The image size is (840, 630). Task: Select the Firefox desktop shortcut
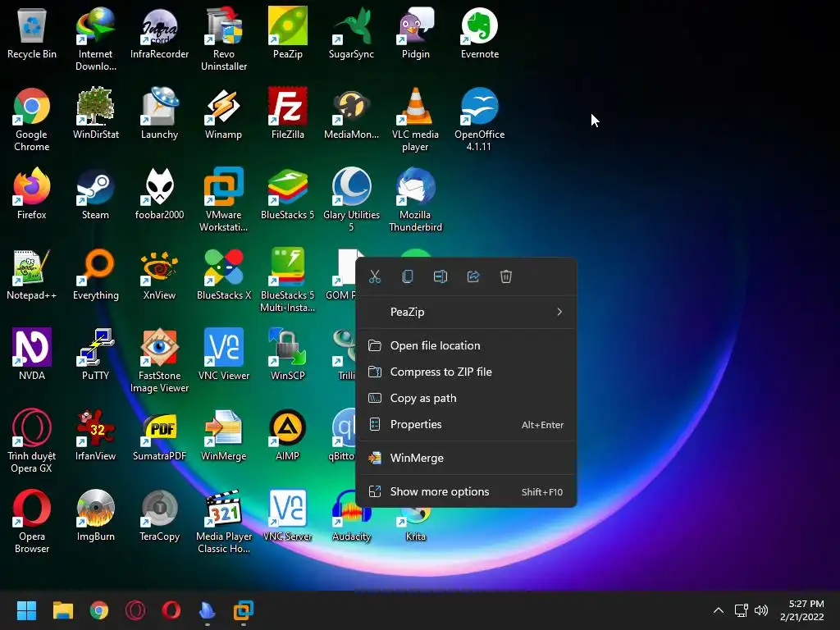click(32, 194)
